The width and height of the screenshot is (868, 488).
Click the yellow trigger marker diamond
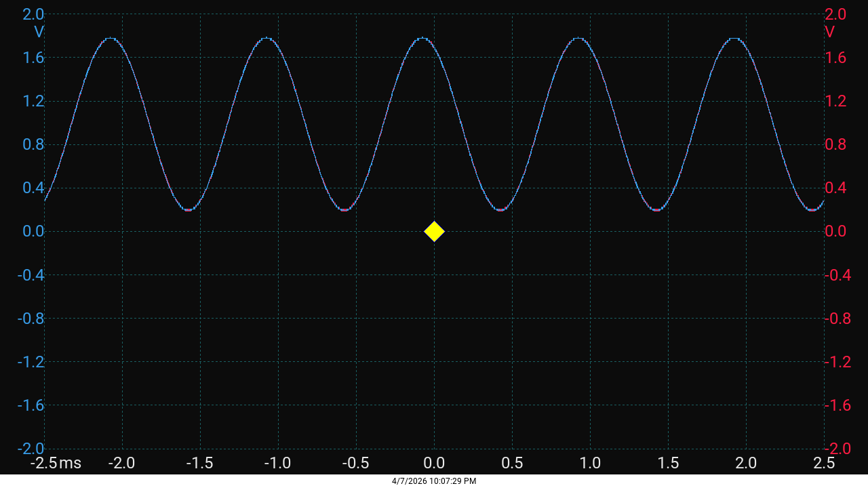click(x=434, y=231)
